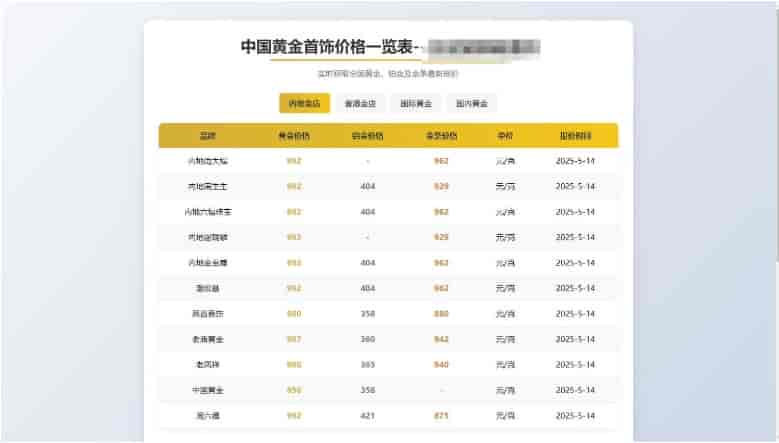
Task: Select the 老庙黄金 brand cell
Action: click(208, 339)
